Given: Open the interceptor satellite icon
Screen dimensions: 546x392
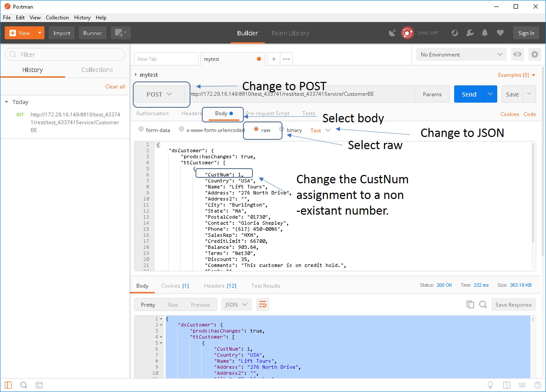Looking at the screenshot, I should [x=393, y=33].
